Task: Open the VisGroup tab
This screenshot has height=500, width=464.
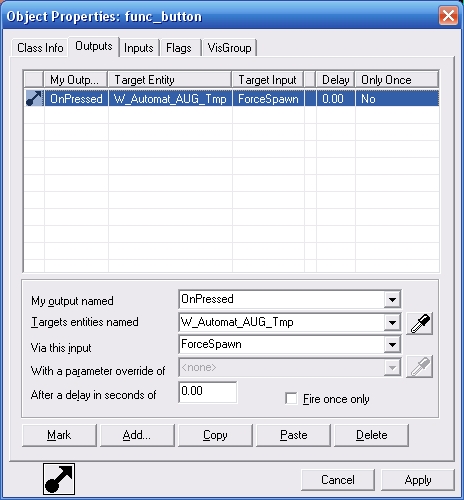Action: (x=229, y=48)
